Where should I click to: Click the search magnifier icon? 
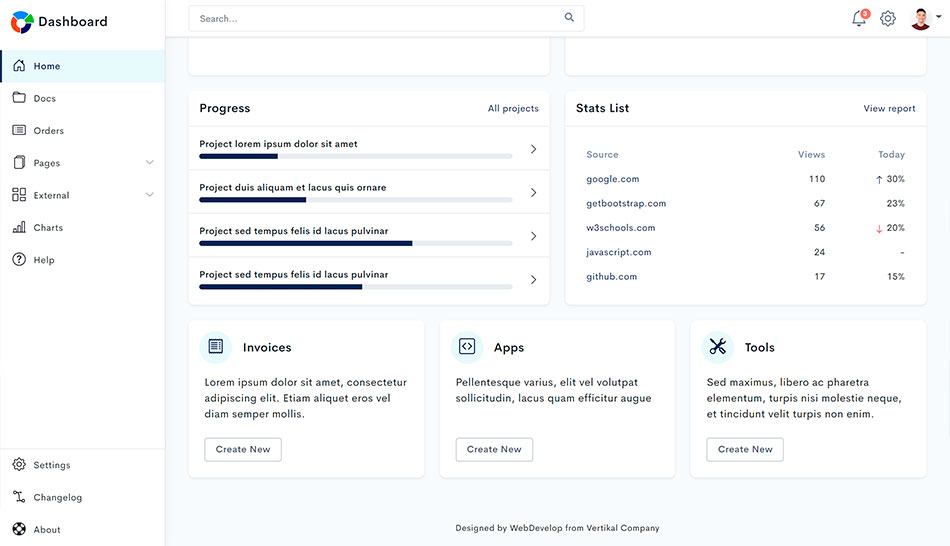click(569, 18)
